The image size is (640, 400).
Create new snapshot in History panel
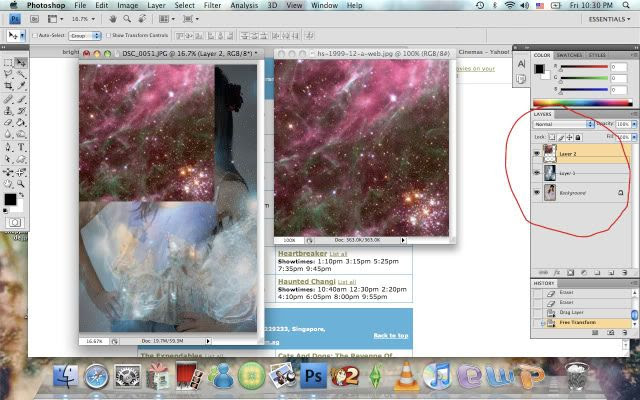[611, 333]
